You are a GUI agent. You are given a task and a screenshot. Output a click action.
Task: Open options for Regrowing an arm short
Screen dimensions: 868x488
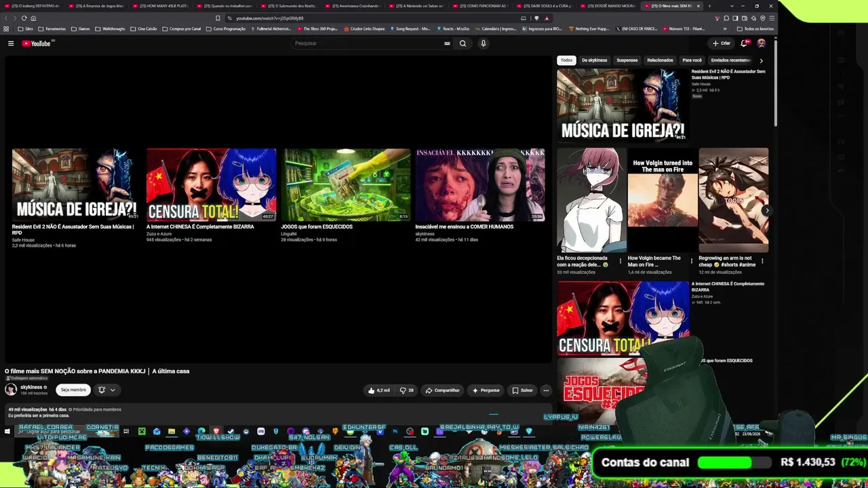[762, 261]
